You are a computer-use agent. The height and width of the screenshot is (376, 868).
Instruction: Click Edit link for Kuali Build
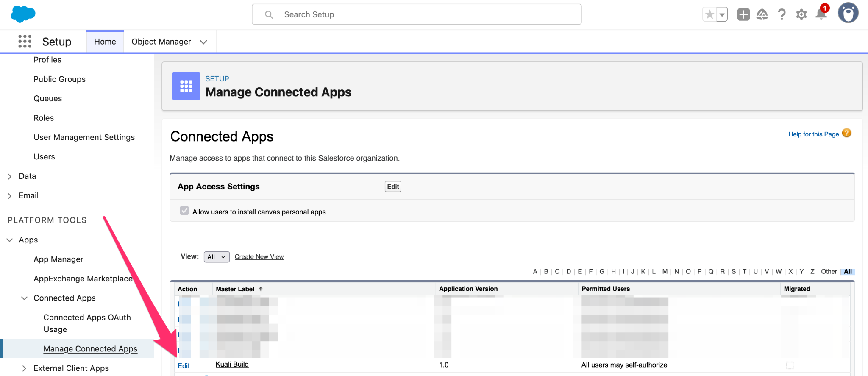[x=184, y=366]
